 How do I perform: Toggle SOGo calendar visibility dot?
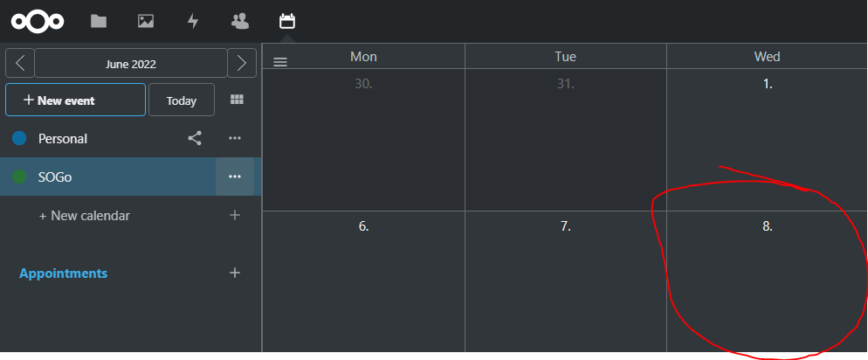tap(19, 177)
